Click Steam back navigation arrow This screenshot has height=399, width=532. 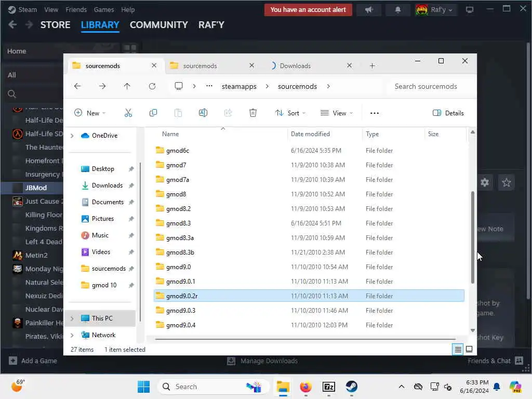[12, 25]
